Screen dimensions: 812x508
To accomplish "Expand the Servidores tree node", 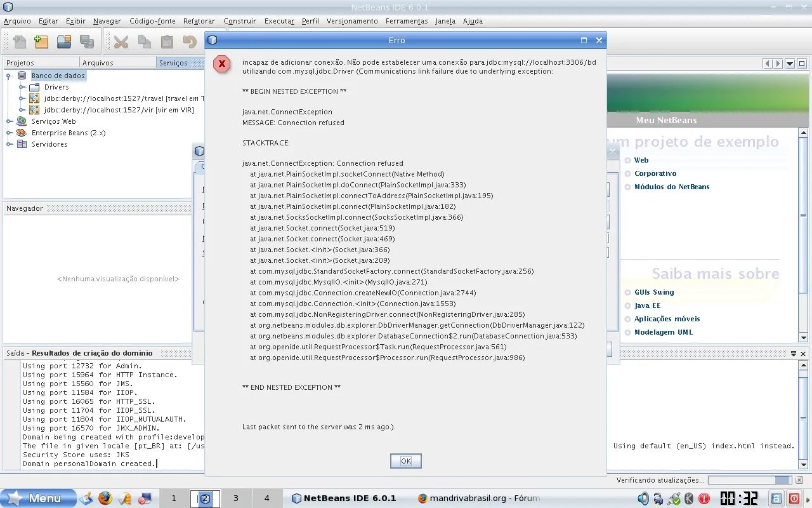I will coord(10,144).
